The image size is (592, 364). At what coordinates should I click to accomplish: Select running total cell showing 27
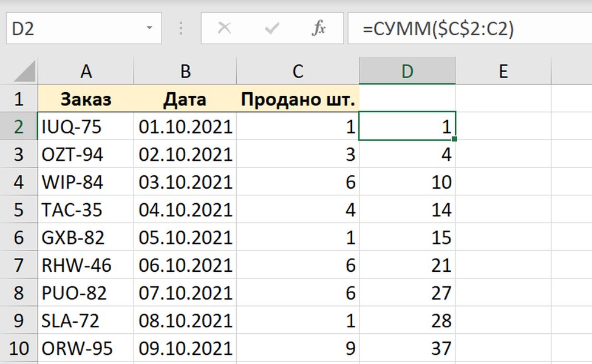coord(407,292)
